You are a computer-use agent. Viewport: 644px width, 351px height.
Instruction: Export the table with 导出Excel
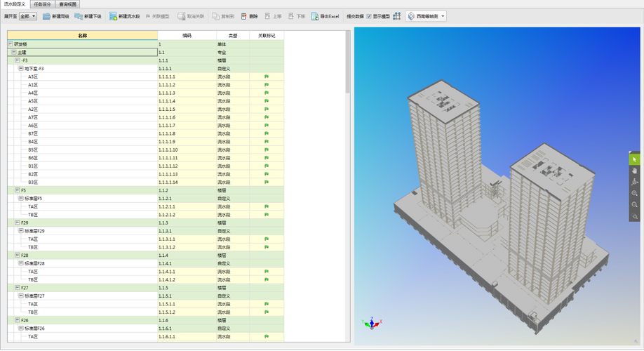click(x=325, y=16)
